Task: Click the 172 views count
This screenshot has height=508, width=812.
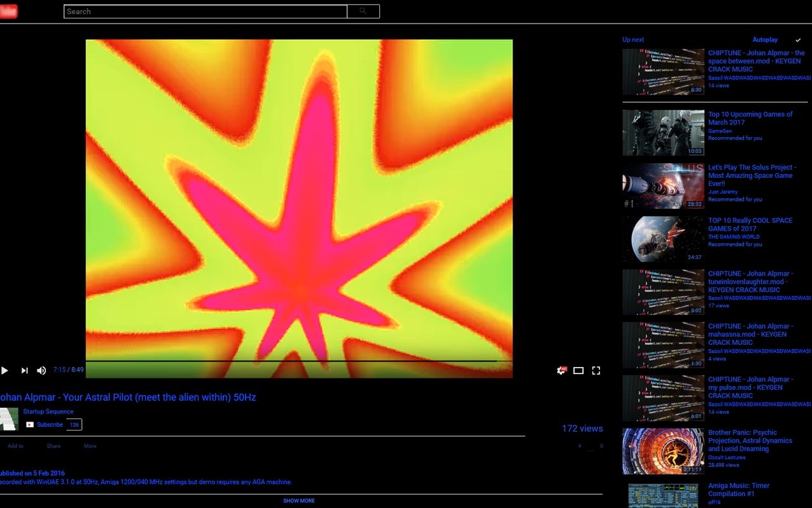Action: [582, 429]
